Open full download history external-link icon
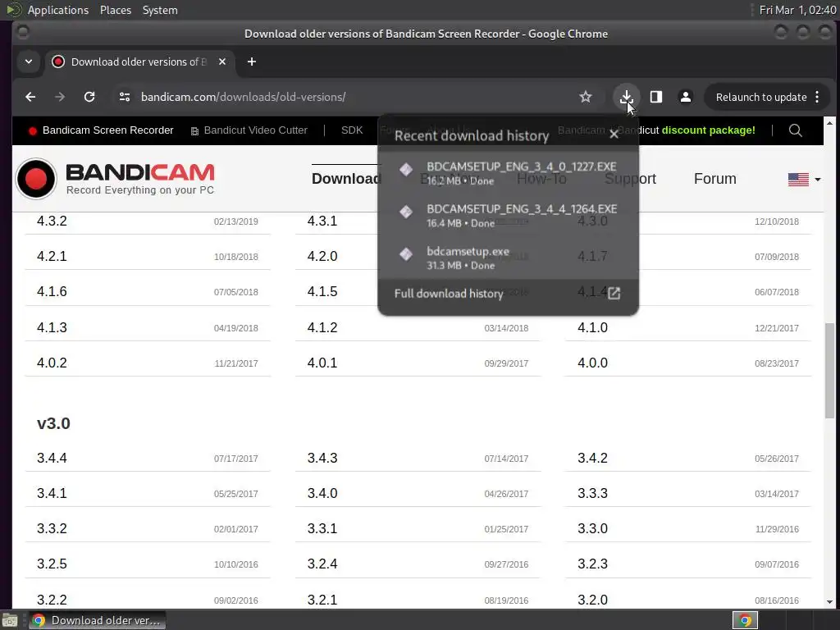 tap(614, 293)
